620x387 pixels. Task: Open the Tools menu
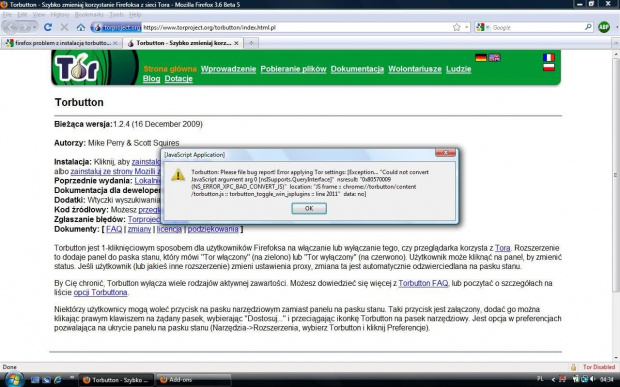point(116,15)
